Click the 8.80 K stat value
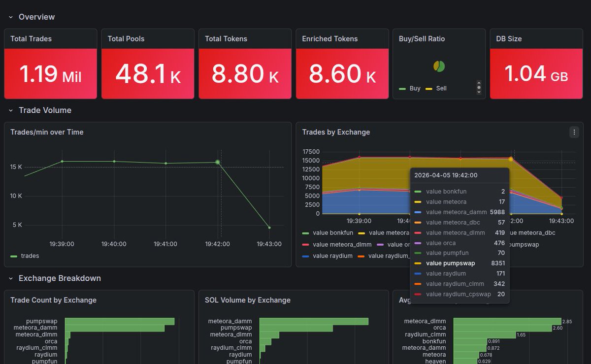591x364 pixels. tap(245, 74)
